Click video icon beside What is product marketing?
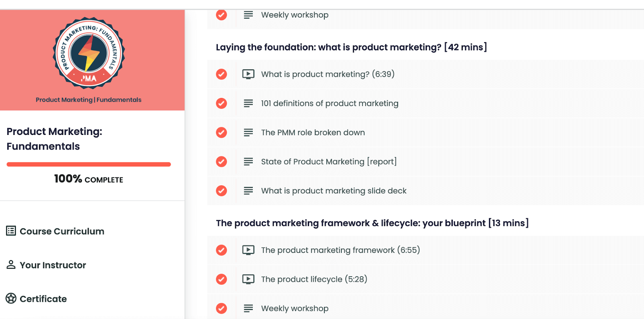The image size is (644, 319). pos(248,74)
